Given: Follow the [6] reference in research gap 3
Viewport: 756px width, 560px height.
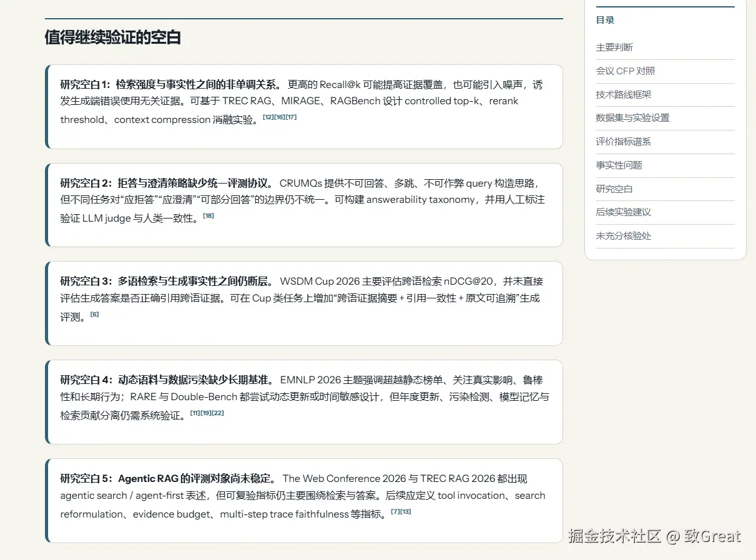Looking at the screenshot, I should (94, 314).
